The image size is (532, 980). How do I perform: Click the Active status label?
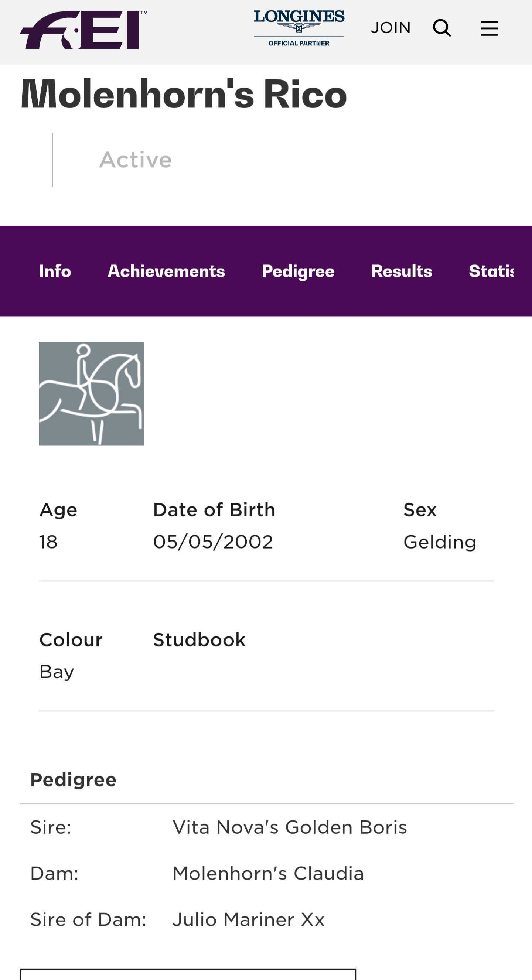click(136, 160)
